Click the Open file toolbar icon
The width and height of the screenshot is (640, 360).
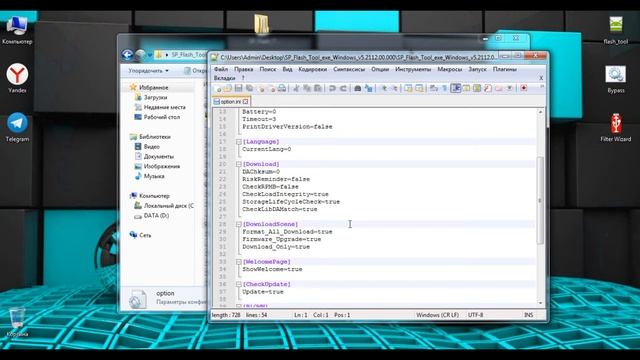[228, 88]
